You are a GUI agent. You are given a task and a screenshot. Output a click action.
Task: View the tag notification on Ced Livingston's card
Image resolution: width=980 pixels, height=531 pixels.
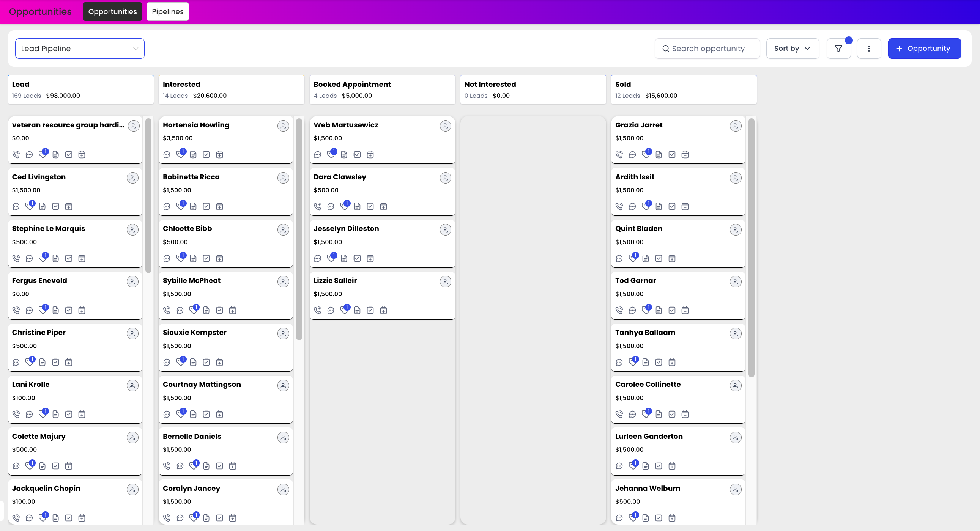coord(32,203)
